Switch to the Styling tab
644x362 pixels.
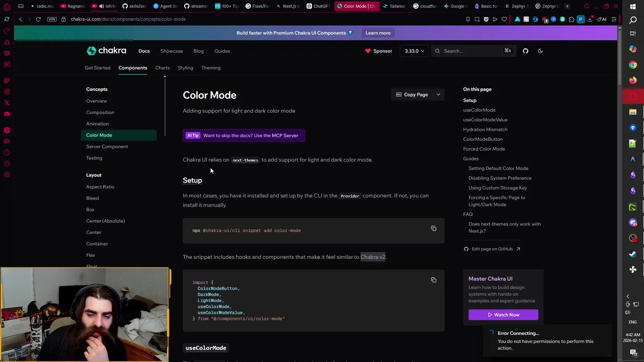tap(185, 68)
